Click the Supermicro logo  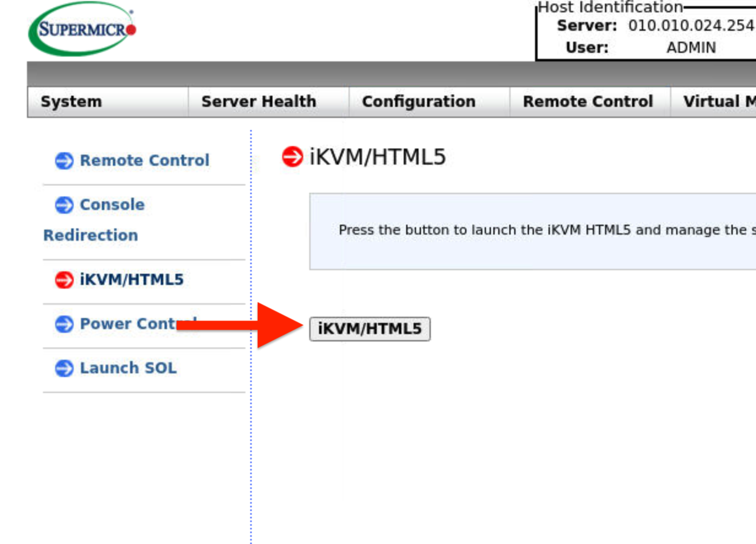pos(82,29)
